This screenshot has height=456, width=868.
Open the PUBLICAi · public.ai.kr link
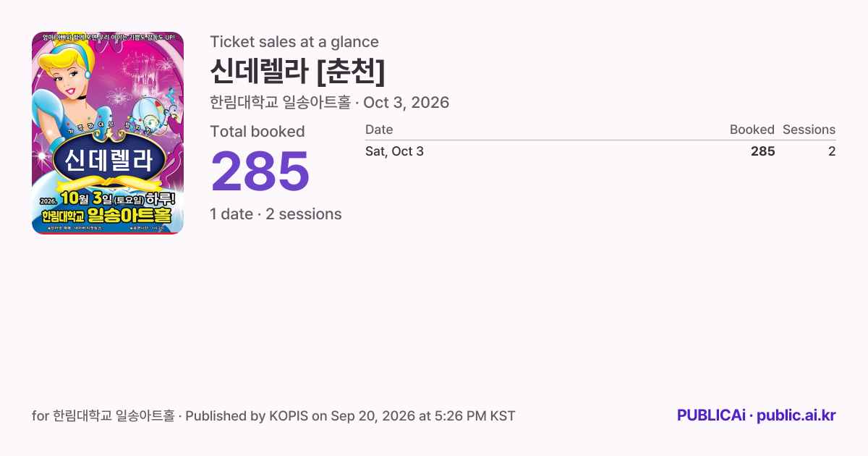pos(757,415)
